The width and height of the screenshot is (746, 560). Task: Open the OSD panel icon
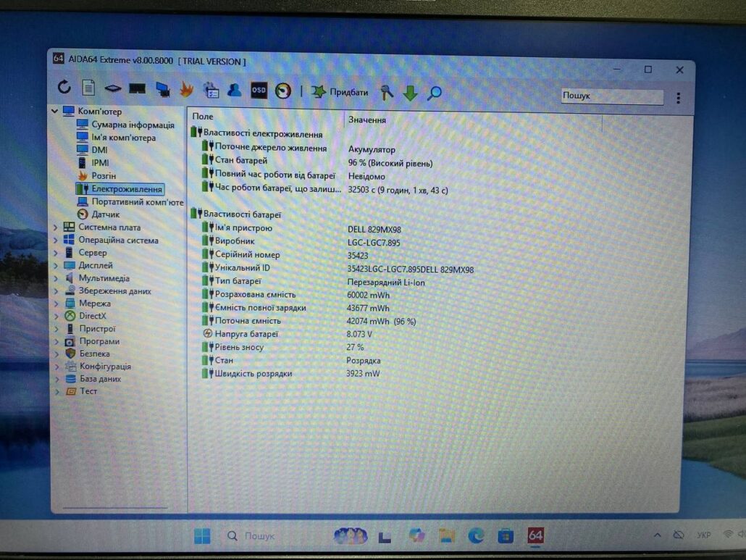[259, 91]
